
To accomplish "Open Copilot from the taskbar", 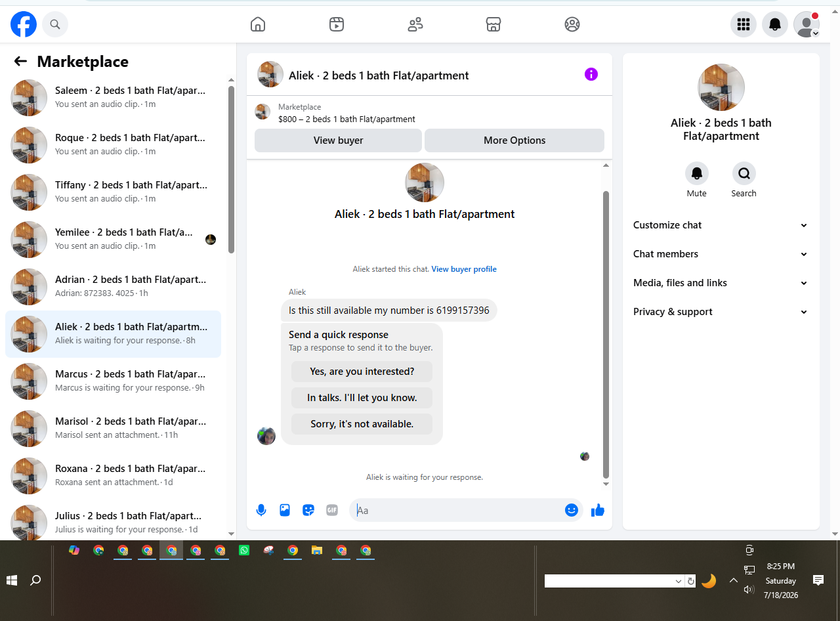I will click(x=74, y=550).
